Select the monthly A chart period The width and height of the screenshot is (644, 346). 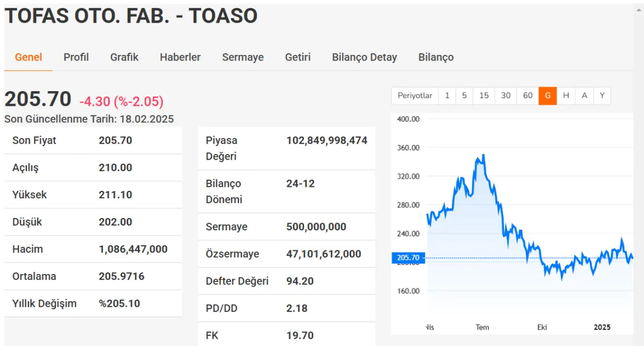[584, 96]
